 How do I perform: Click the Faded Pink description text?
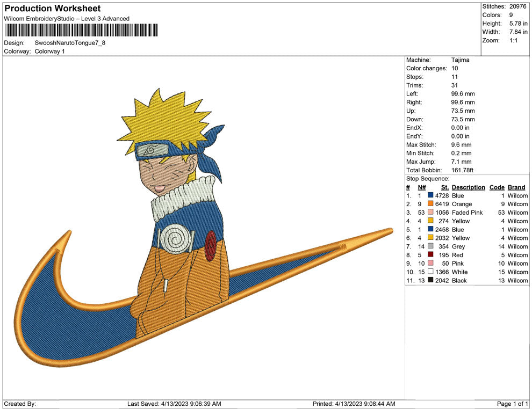click(467, 213)
